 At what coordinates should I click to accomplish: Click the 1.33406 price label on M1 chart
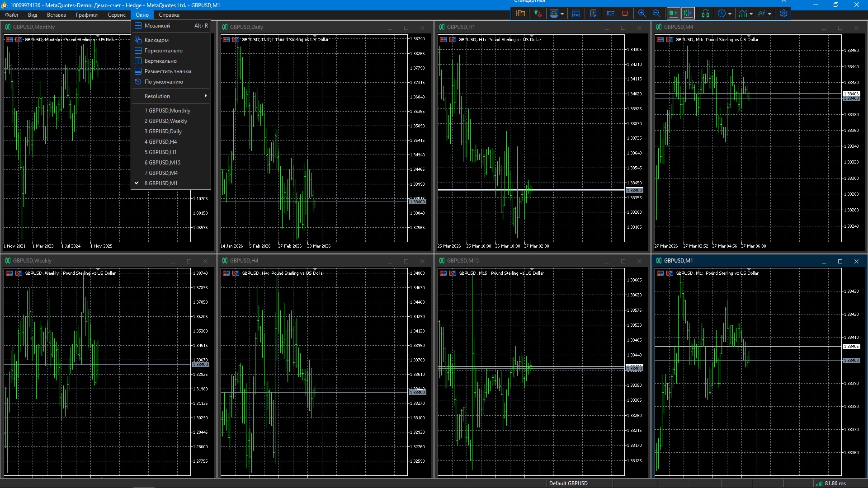point(851,347)
